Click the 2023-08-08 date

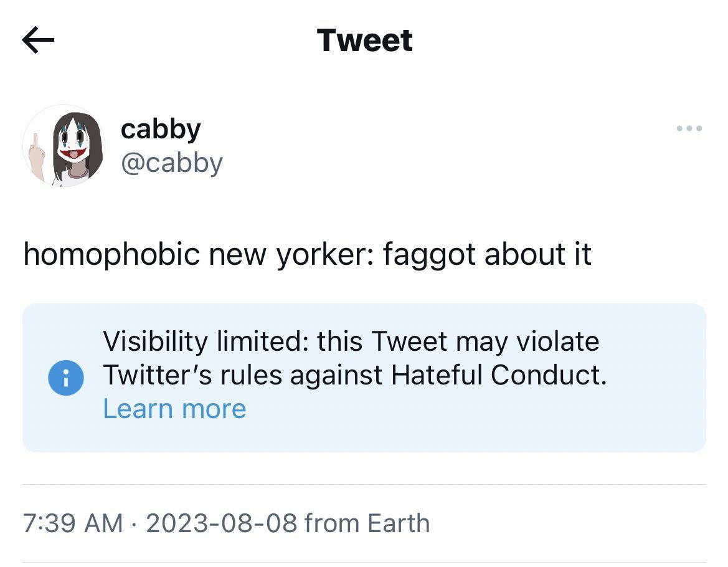221,523
